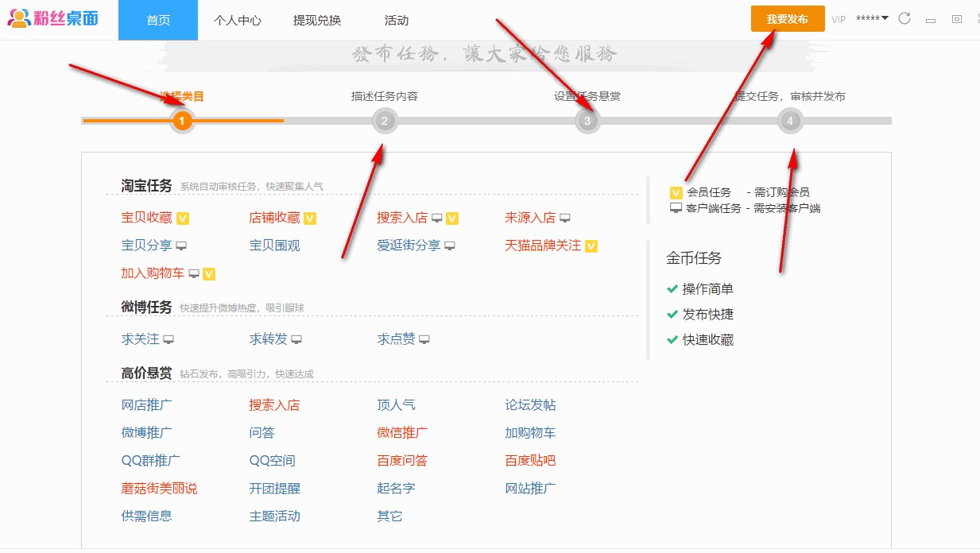Click the monitor icon in the 客户端任务 legend
The image size is (980, 553).
676,208
